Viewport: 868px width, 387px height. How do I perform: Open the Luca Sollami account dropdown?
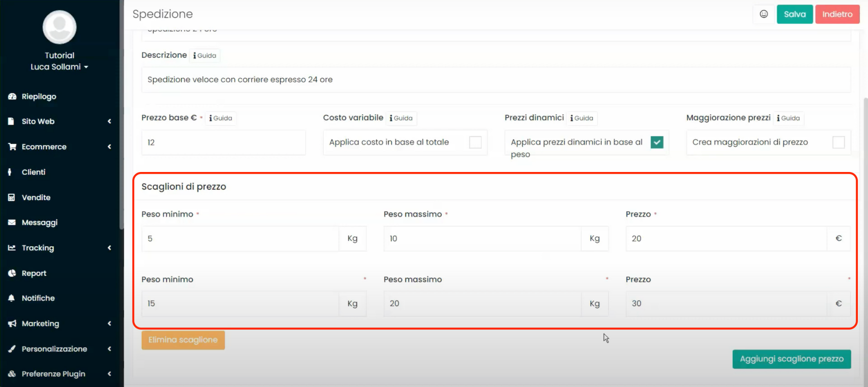pos(59,67)
